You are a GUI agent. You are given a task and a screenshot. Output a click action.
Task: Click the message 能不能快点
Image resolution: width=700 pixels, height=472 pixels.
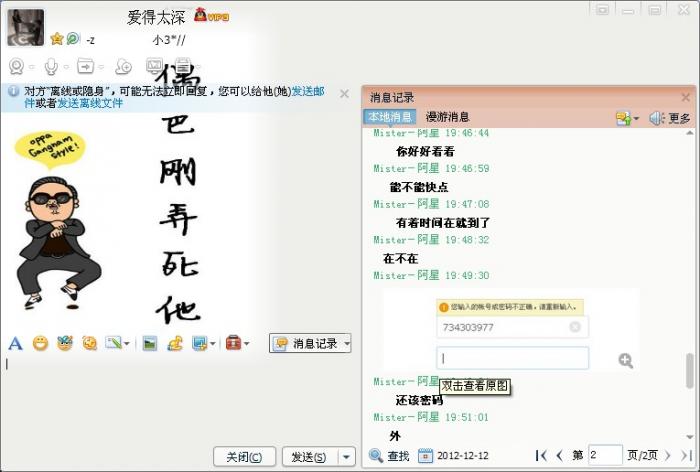point(419,187)
